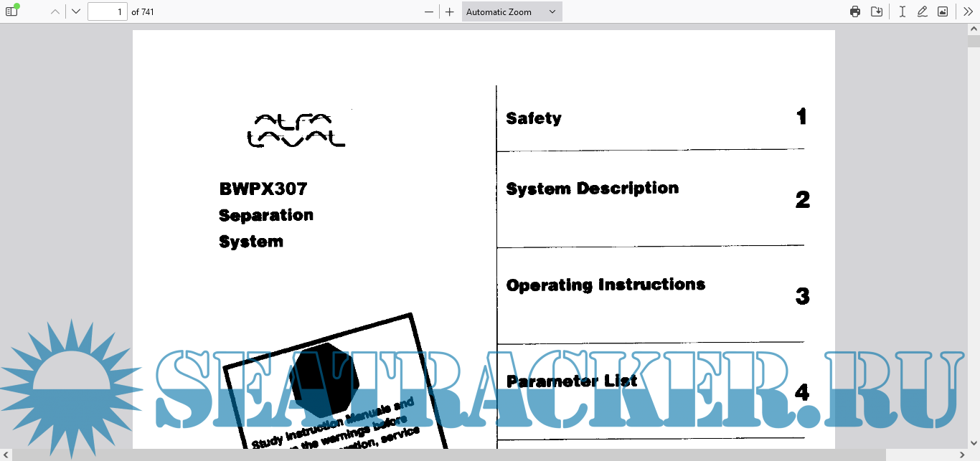
Task: Save the PDF file
Action: [x=876, y=11]
